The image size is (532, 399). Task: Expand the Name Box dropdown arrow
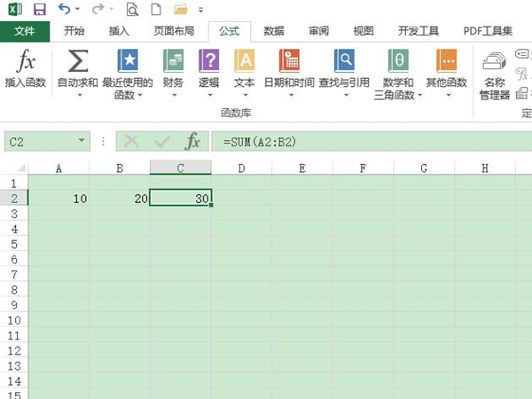point(82,141)
